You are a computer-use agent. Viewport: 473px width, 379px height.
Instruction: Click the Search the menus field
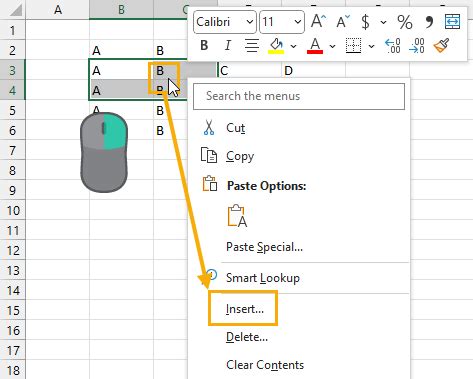299,96
